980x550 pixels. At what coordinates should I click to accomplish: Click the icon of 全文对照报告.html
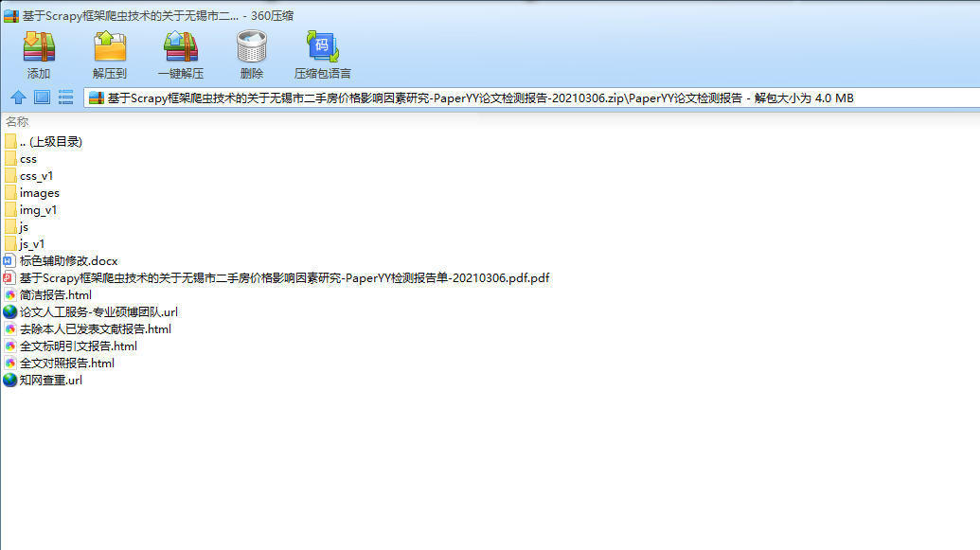[x=10, y=363]
